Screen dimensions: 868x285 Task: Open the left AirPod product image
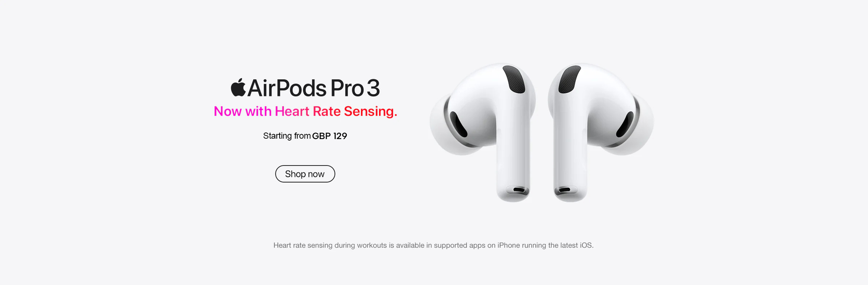483,132
